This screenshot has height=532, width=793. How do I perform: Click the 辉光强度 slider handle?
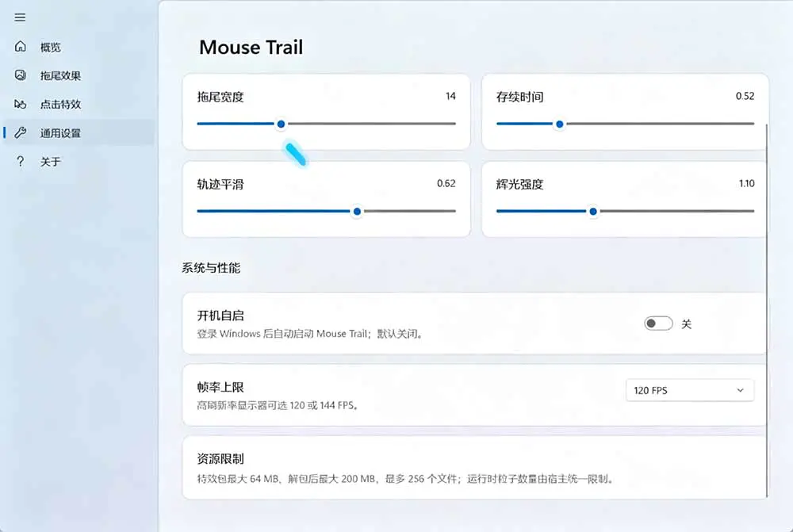pos(593,212)
